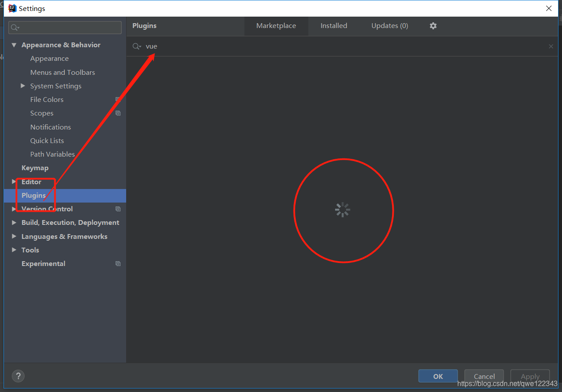The image size is (562, 392).
Task: Click the project-level icon beside Scopes
Action: [118, 113]
